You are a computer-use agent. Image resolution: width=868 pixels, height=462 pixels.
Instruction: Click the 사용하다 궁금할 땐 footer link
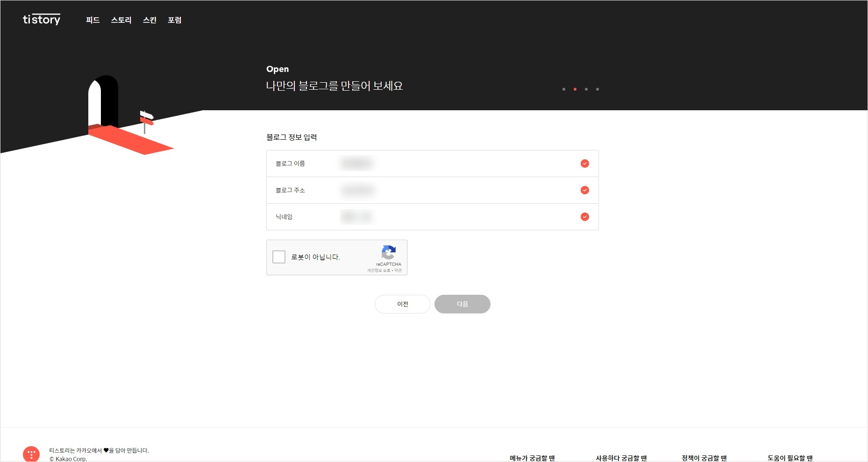(x=621, y=458)
